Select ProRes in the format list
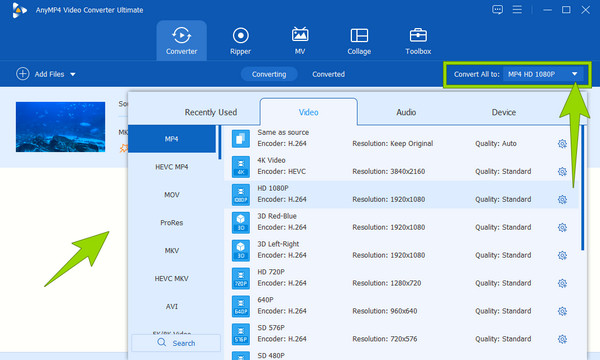 pyautogui.click(x=173, y=223)
